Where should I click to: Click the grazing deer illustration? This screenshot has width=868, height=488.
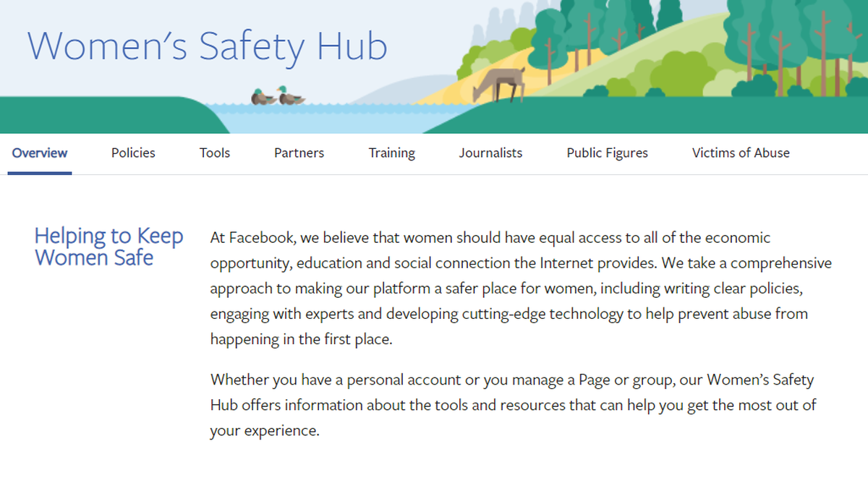(x=499, y=85)
